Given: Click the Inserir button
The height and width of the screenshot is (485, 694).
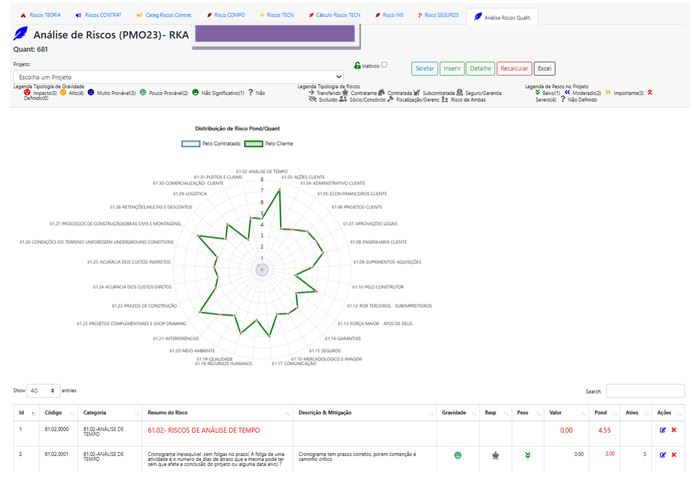Looking at the screenshot, I should pos(453,68).
